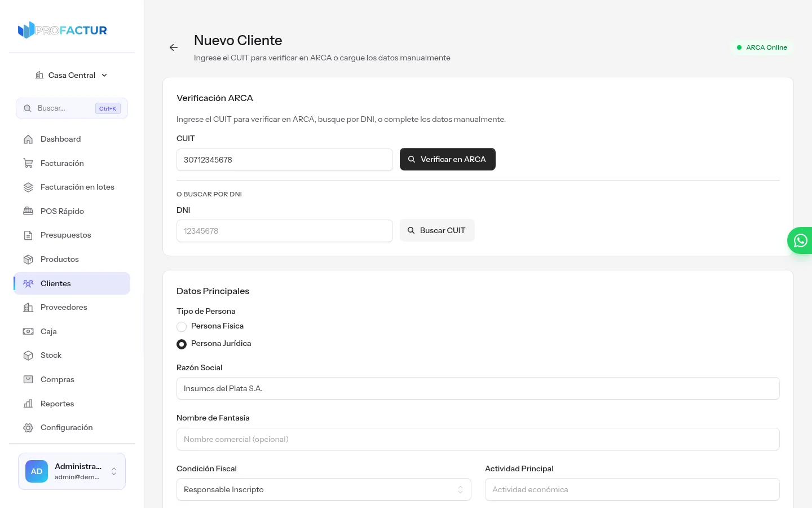Open Facturación menu entry

[x=72, y=163]
